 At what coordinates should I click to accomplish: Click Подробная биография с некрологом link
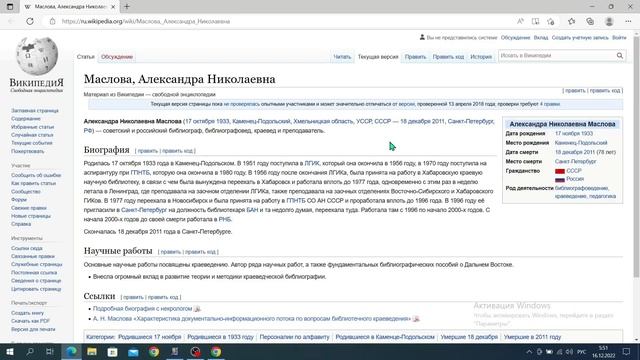point(142,309)
